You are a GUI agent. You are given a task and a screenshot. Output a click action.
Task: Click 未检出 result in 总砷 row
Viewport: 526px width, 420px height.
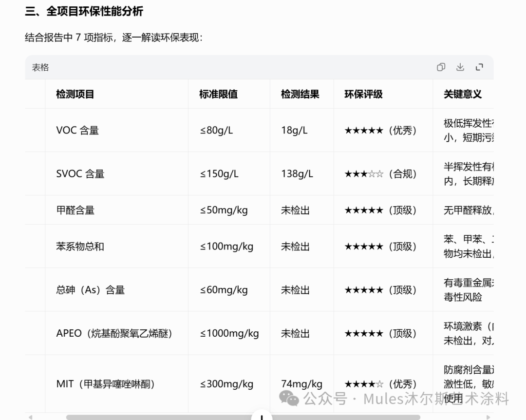[295, 290]
